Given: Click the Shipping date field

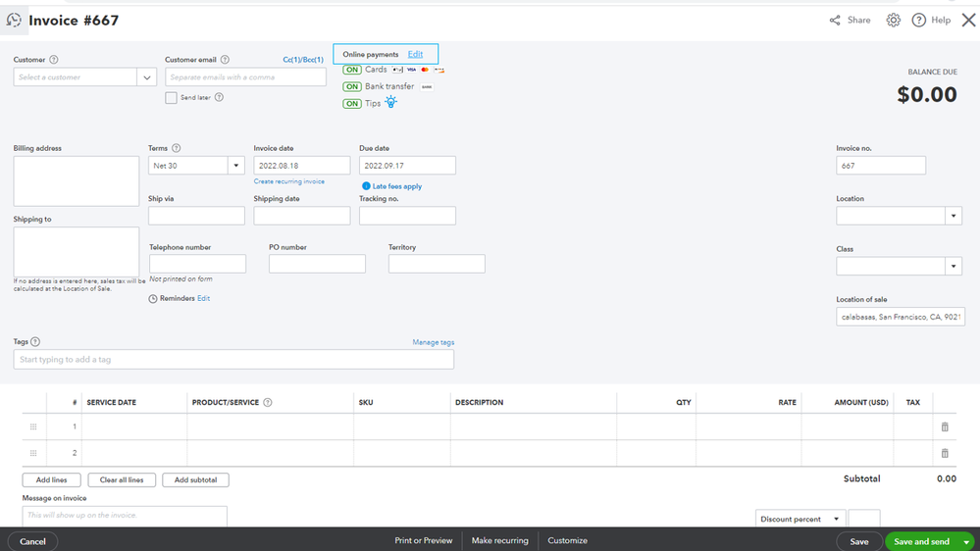Looking at the screenshot, I should click(x=302, y=216).
